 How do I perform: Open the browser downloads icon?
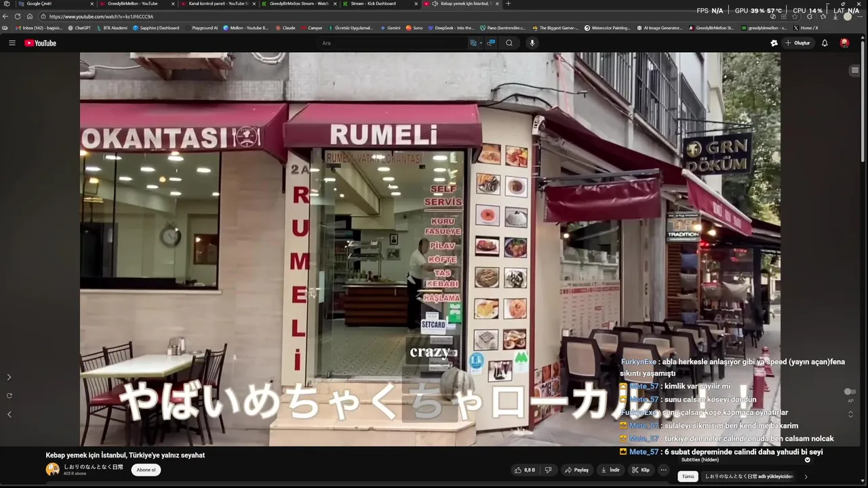(x=835, y=16)
